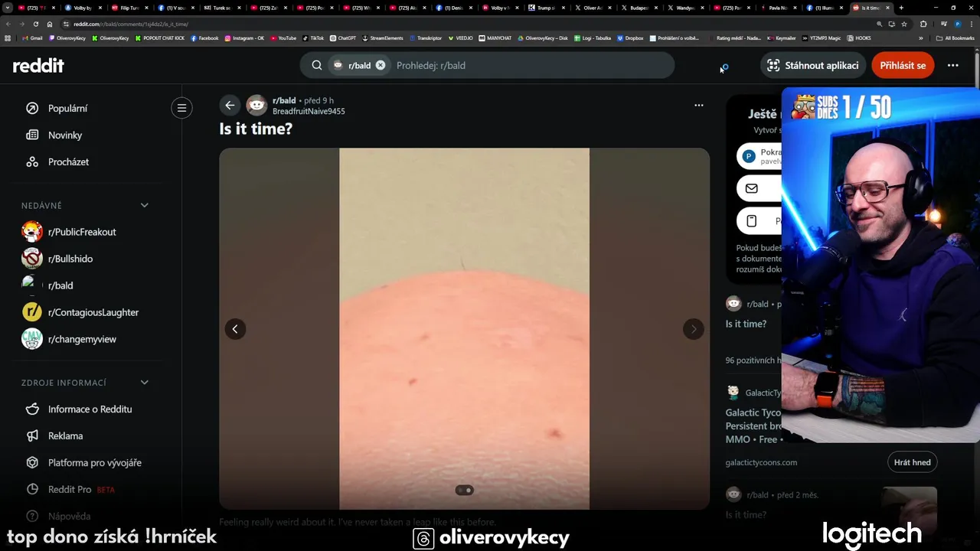This screenshot has height=551, width=980.
Task: Go back with post back arrow
Action: pos(230,106)
